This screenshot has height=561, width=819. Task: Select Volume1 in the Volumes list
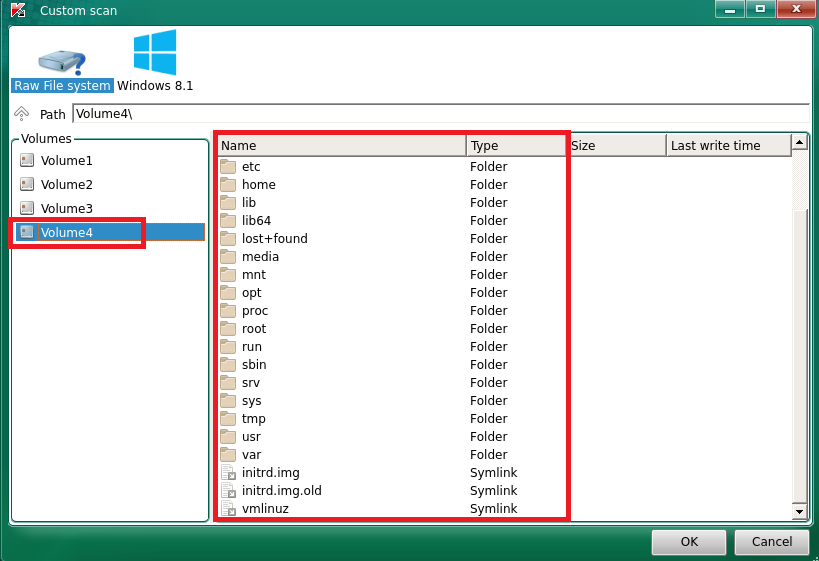tap(67, 160)
